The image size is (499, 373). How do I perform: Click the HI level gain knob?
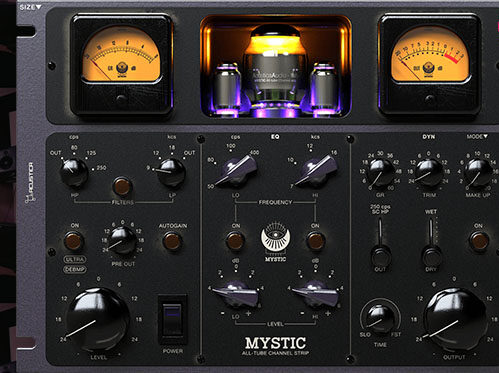point(316,294)
